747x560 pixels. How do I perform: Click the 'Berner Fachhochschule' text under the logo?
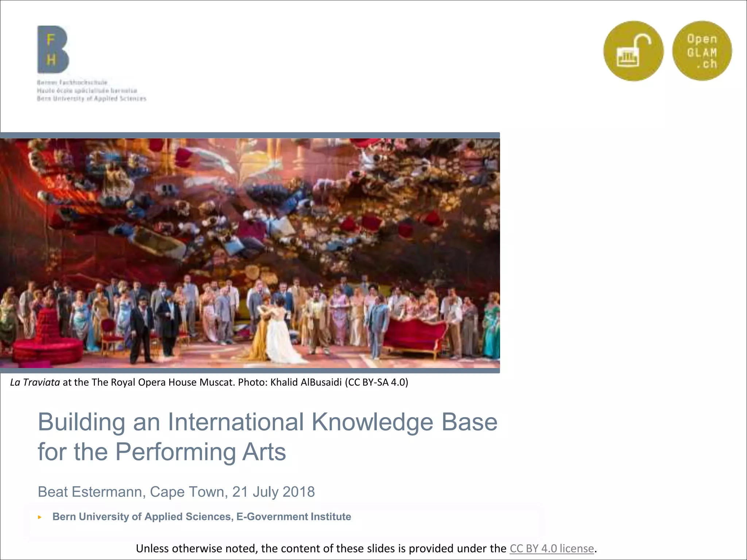tap(72, 82)
